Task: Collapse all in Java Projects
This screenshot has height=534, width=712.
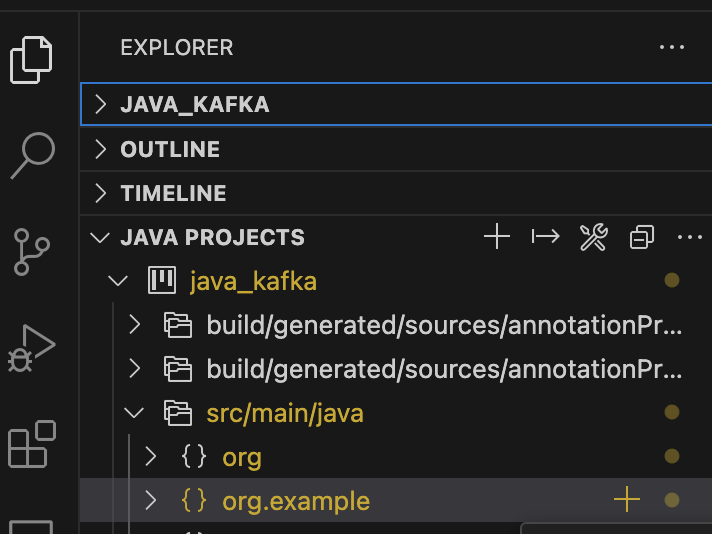Action: point(642,237)
